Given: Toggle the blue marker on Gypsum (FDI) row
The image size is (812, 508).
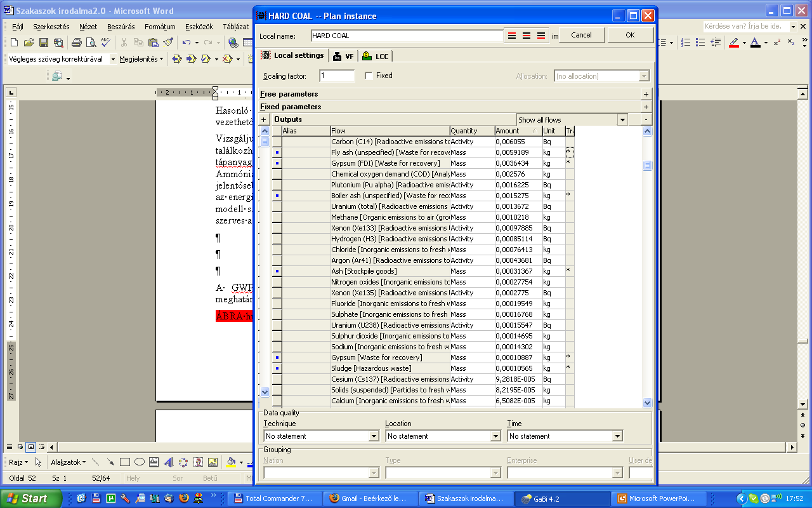Looking at the screenshot, I should click(x=277, y=163).
